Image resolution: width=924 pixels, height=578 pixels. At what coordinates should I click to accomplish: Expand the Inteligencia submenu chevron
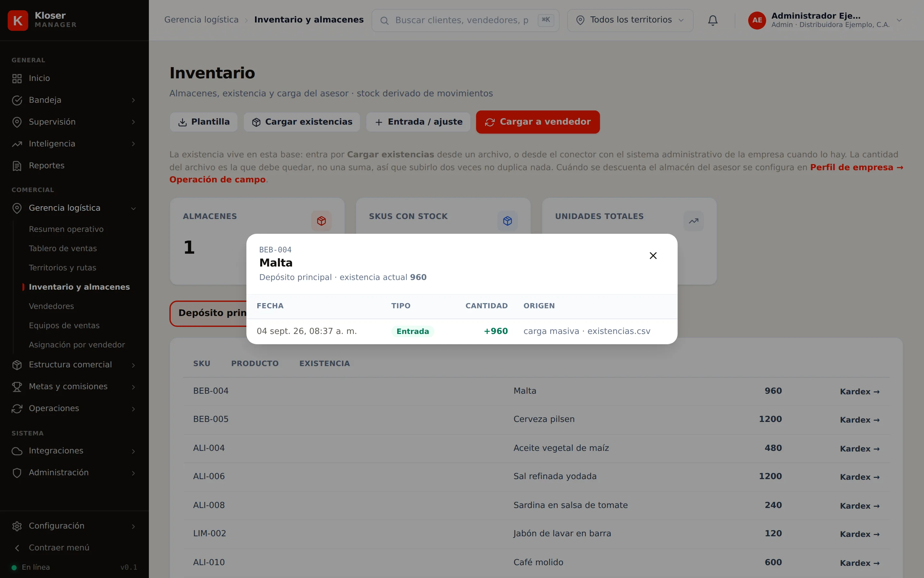(x=133, y=144)
